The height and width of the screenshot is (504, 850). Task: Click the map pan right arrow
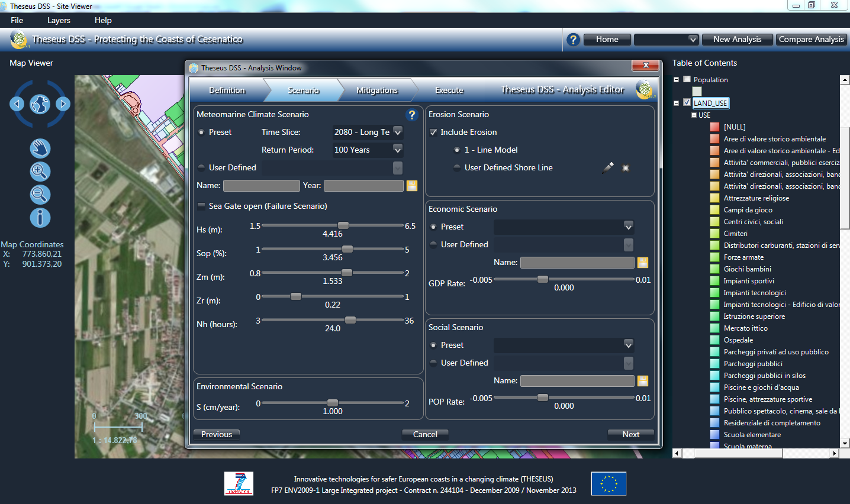pos(63,104)
